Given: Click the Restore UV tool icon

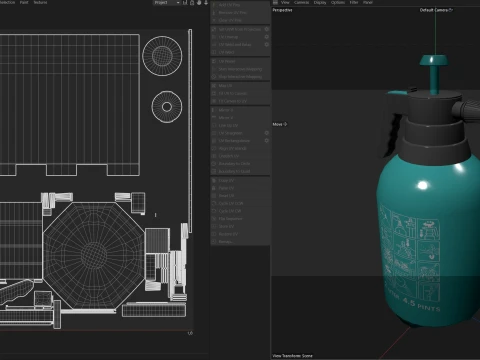Looking at the screenshot, I should (x=214, y=234).
